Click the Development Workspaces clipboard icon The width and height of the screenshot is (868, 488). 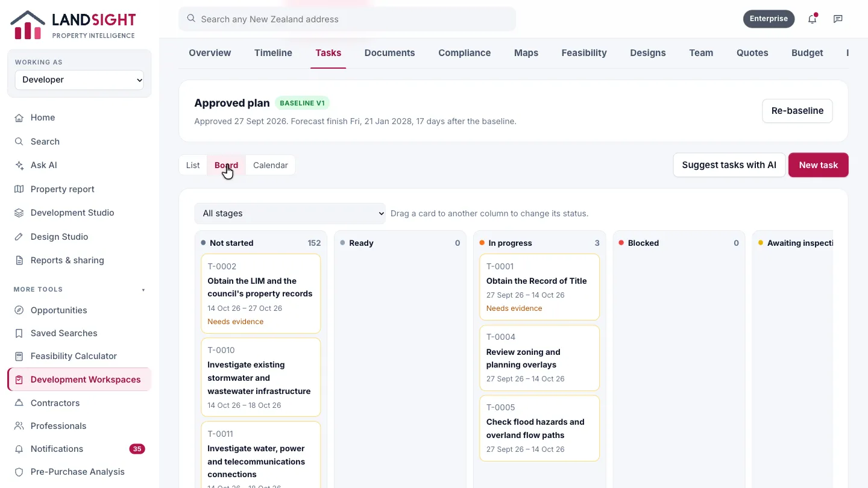click(x=19, y=380)
